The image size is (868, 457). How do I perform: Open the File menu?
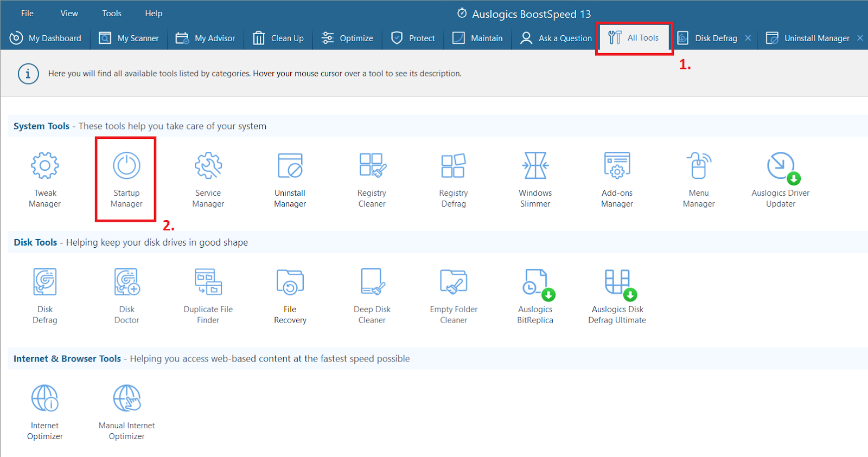(27, 14)
